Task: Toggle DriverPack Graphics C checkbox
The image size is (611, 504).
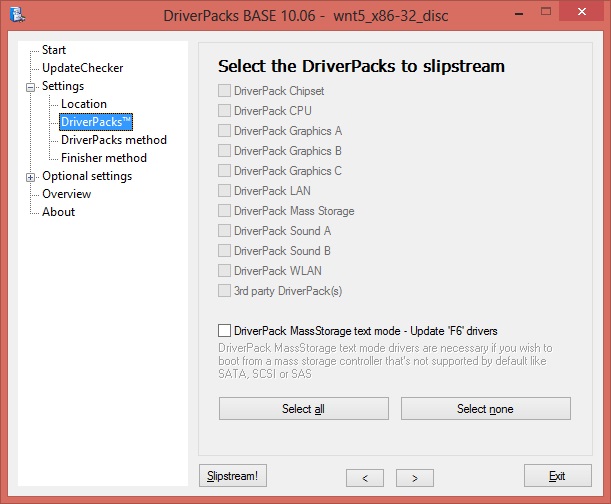Action: (224, 171)
